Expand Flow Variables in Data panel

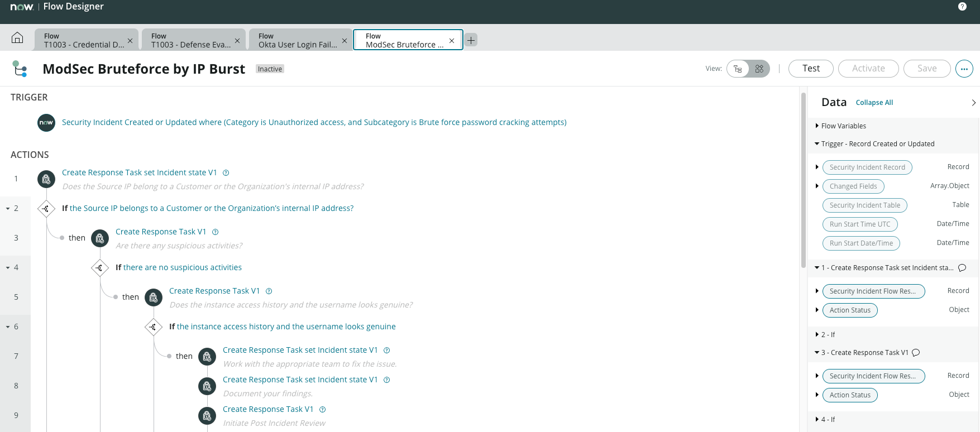click(817, 126)
